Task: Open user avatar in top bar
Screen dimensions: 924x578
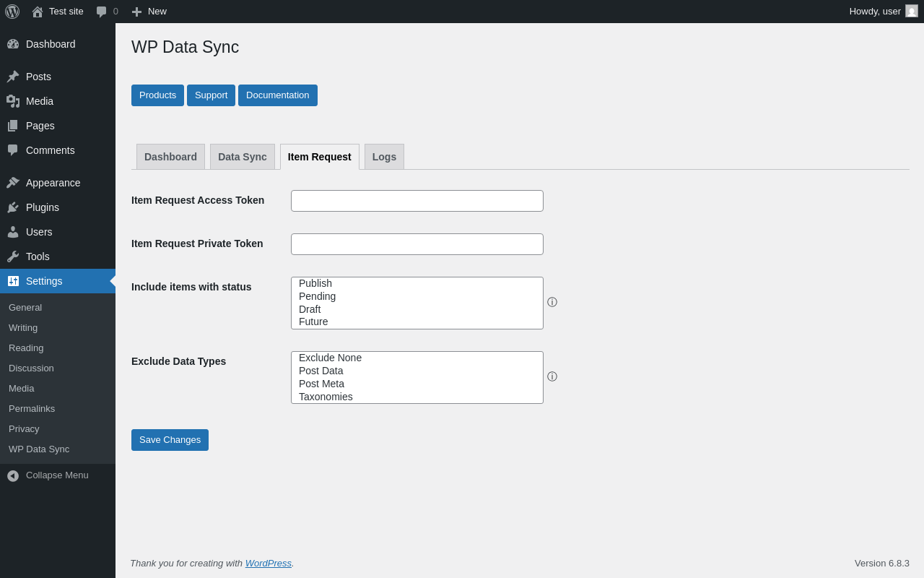Action: click(912, 11)
